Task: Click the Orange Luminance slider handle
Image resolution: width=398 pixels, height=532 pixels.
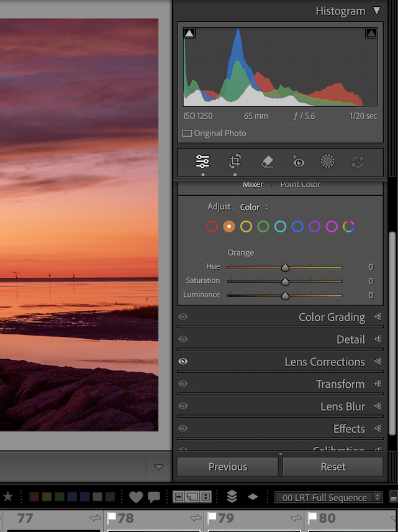Action: tap(285, 295)
